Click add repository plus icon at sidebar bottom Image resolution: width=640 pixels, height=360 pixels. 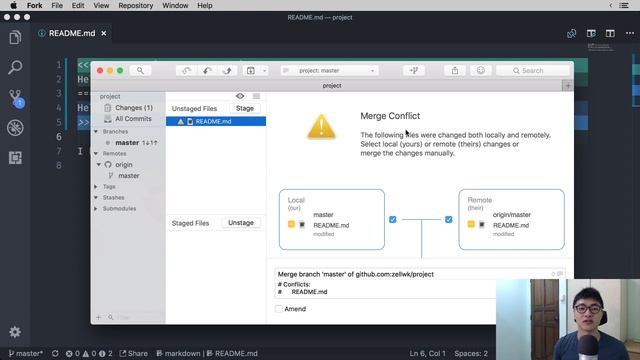98,317
